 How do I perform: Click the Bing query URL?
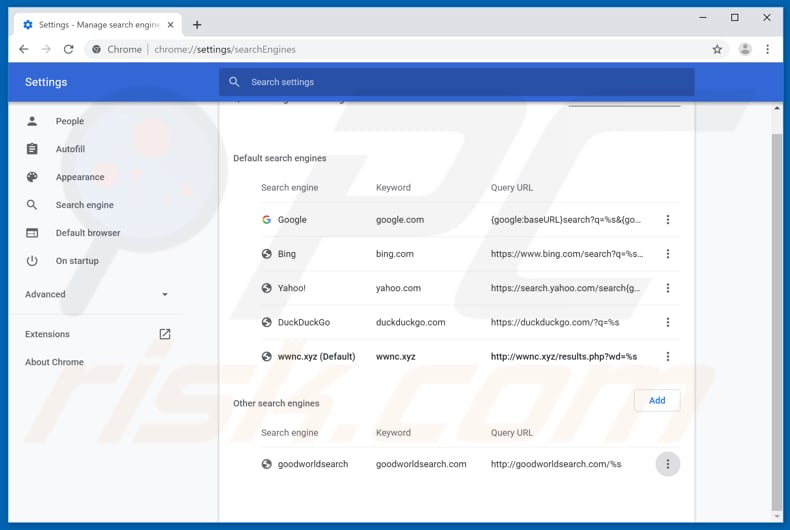(x=567, y=254)
